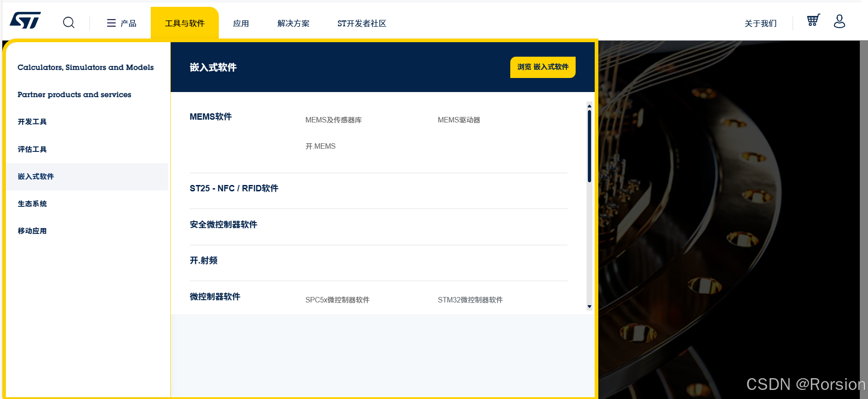Select Partner products and services
This screenshot has width=868, height=399.
point(74,94)
